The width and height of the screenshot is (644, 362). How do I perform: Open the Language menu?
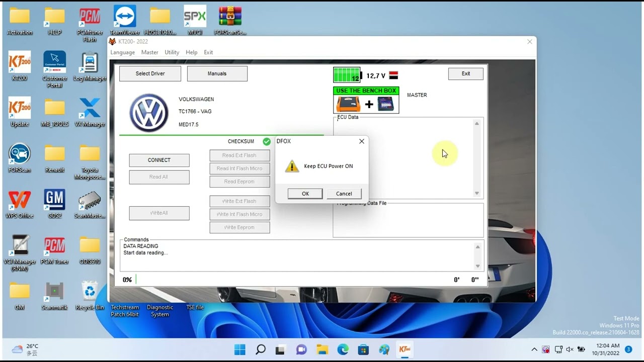(123, 52)
